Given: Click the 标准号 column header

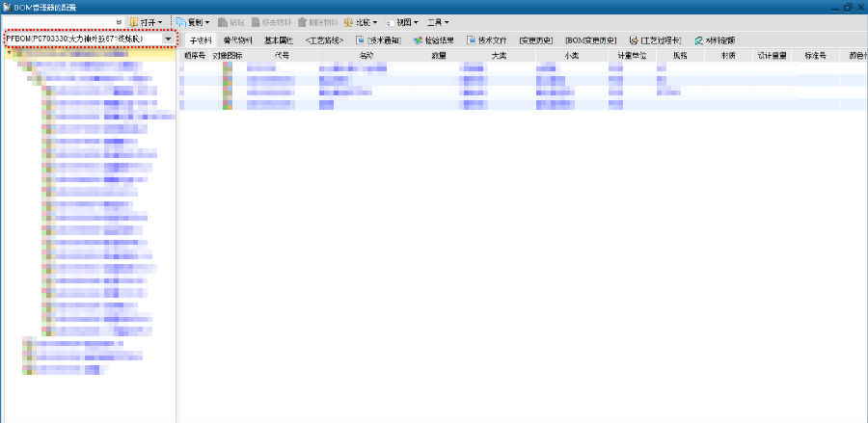Looking at the screenshot, I should pos(815,55).
